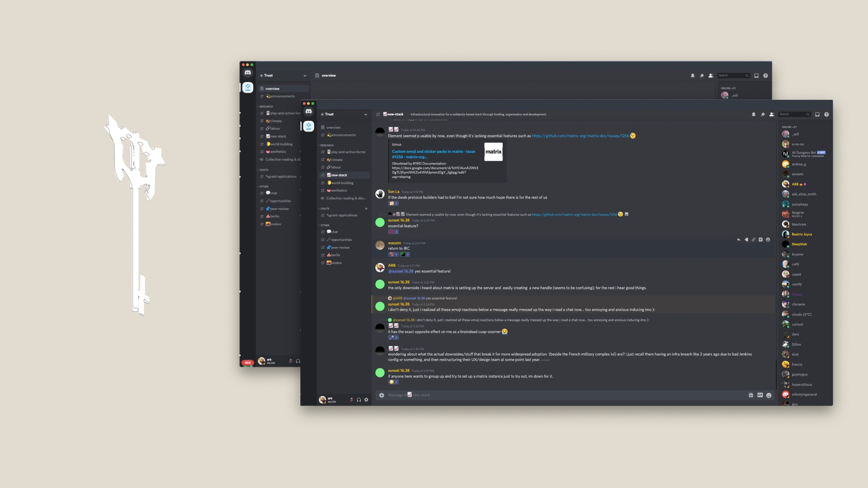This screenshot has height=488, width=868.
Task: Collapse CHATS category in back window
Action: (x=263, y=170)
